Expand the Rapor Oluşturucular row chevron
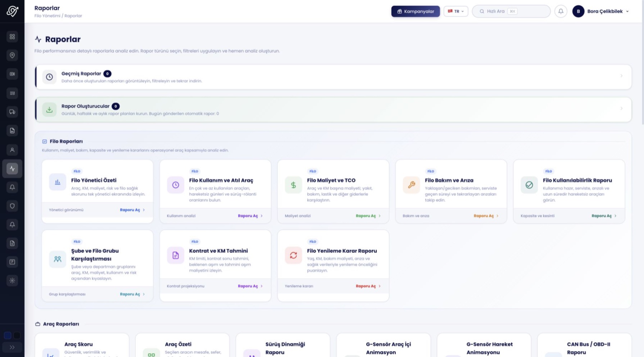Screen dimensions: 644x357 [621, 108]
